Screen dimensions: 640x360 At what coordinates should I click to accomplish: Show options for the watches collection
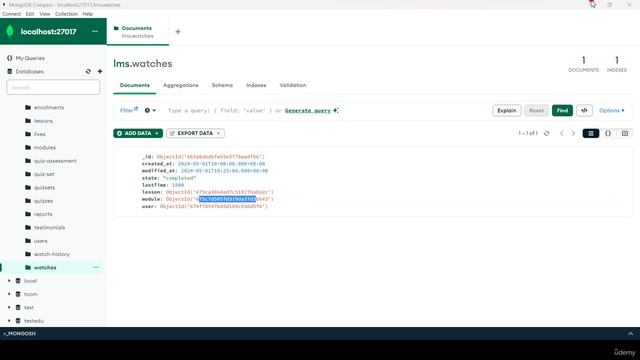tap(96, 267)
